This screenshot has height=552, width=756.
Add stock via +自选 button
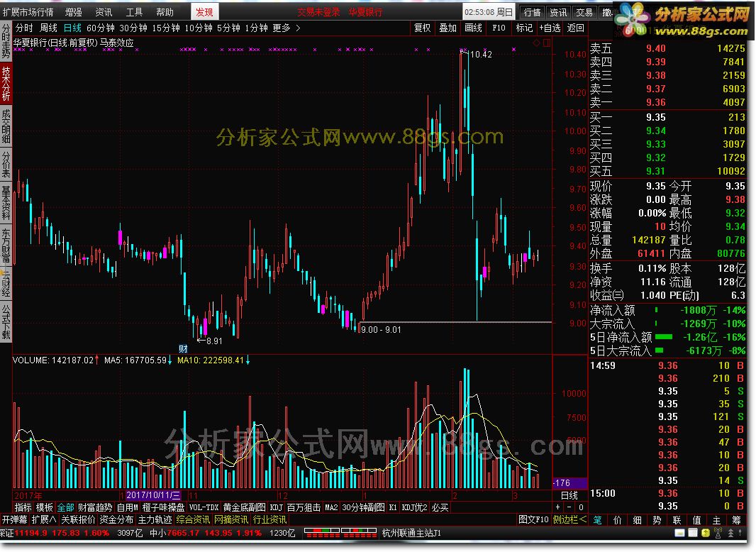550,28
